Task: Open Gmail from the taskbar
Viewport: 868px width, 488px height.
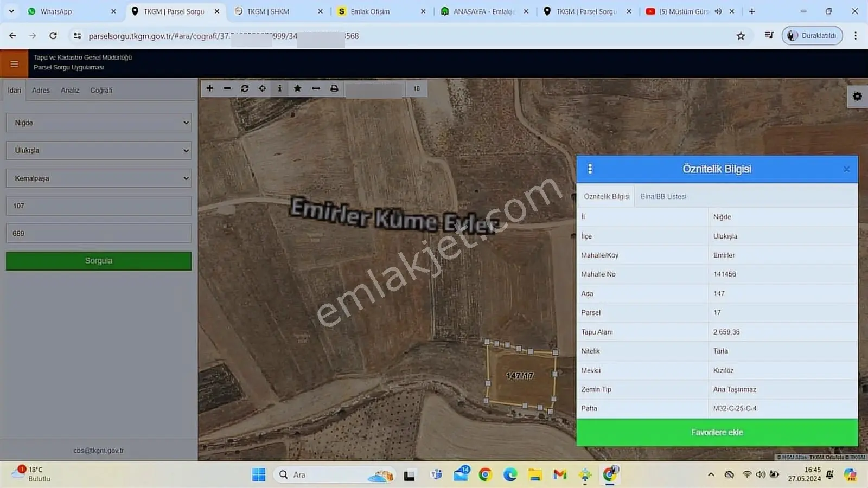Action: [560, 475]
